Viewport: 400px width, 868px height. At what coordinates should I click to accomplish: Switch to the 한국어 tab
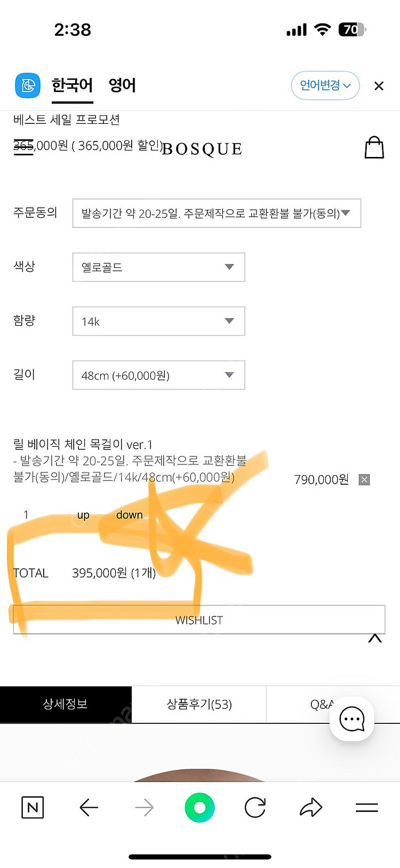(x=72, y=85)
